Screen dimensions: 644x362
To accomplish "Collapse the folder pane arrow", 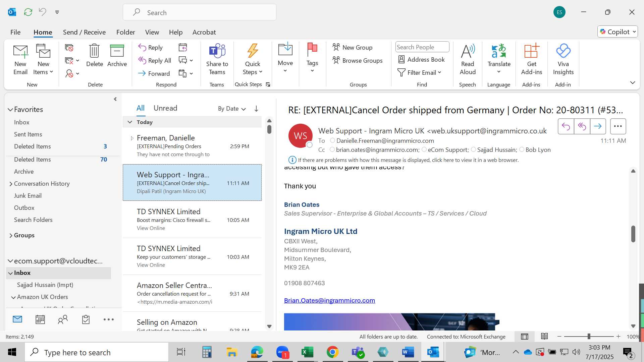I will click(x=115, y=99).
